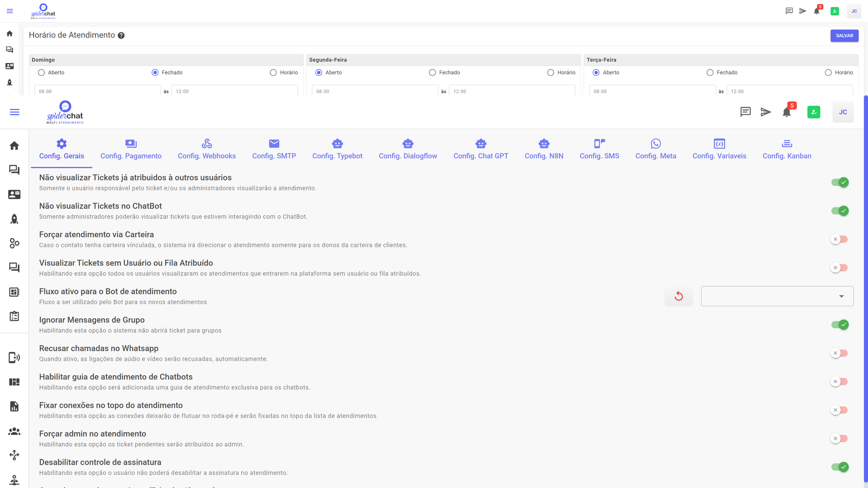Click the small rocket icon in the top sidebar

click(10, 82)
